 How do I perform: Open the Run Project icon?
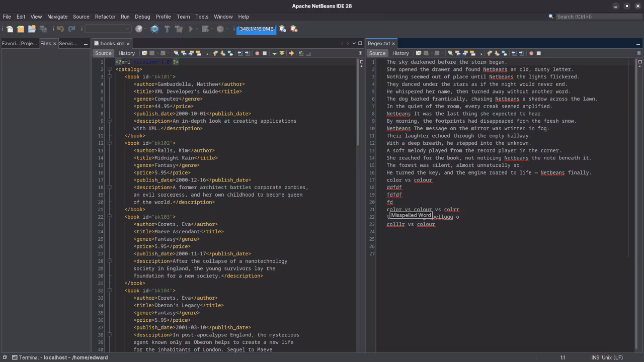tap(190, 29)
